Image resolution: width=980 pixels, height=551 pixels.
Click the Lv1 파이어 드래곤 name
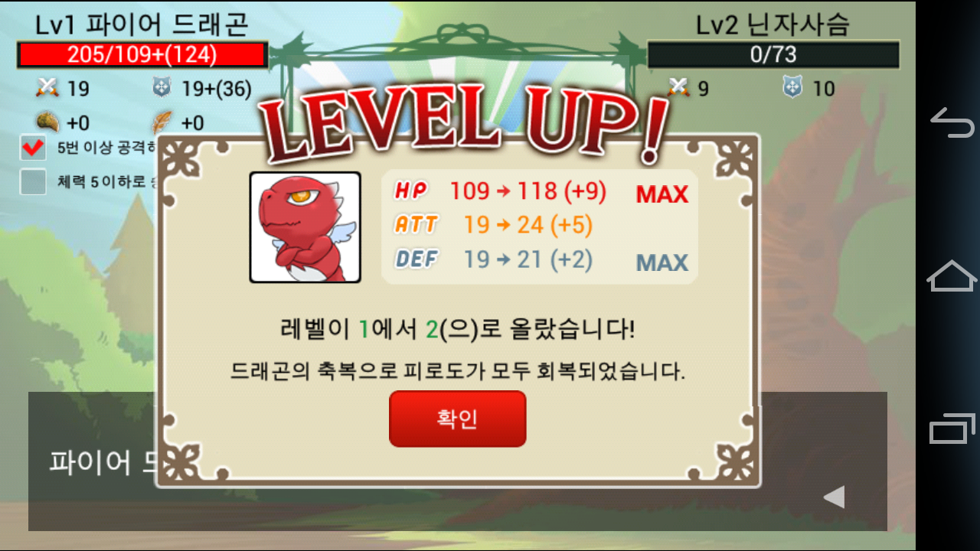[x=142, y=24]
